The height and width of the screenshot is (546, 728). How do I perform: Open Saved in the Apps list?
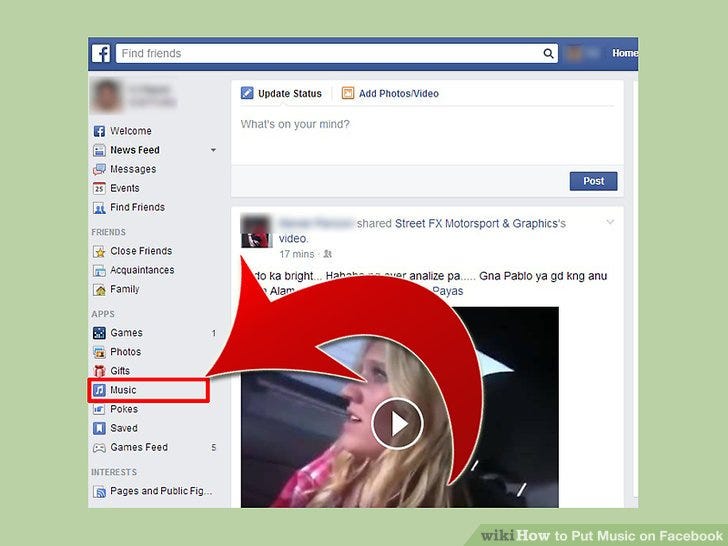124,428
